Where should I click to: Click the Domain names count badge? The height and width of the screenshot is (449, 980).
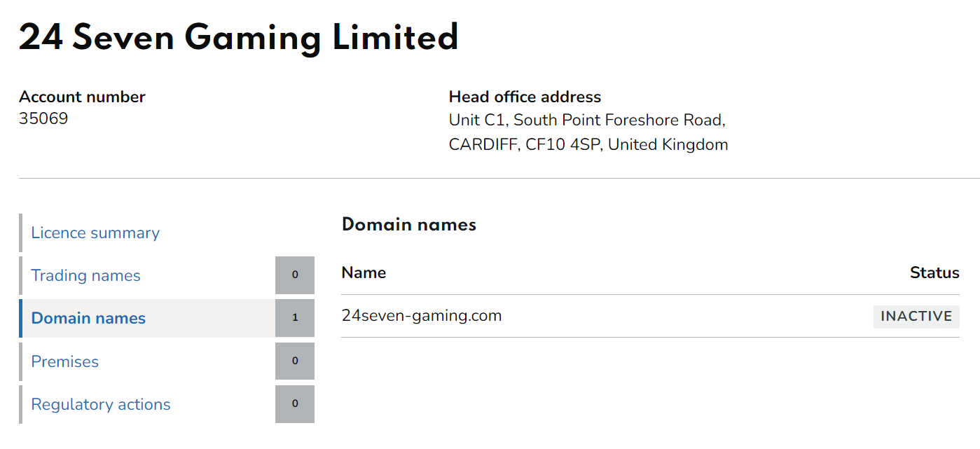(295, 318)
